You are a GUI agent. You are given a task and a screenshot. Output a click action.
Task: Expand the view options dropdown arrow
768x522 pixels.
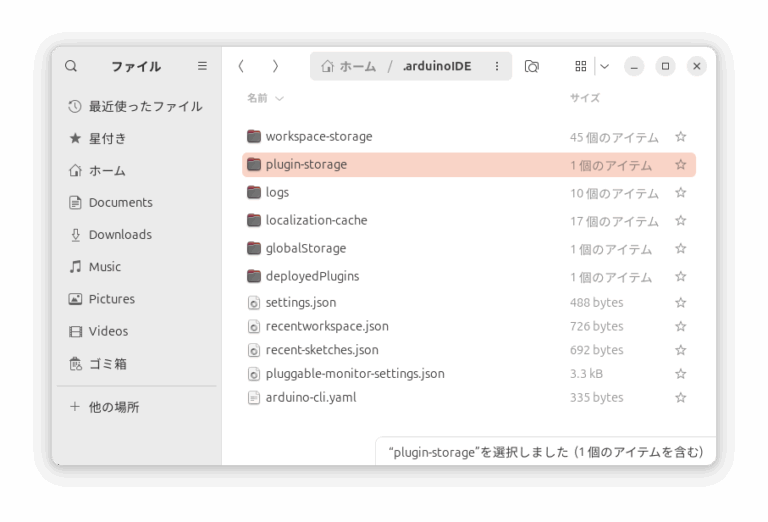tap(604, 66)
